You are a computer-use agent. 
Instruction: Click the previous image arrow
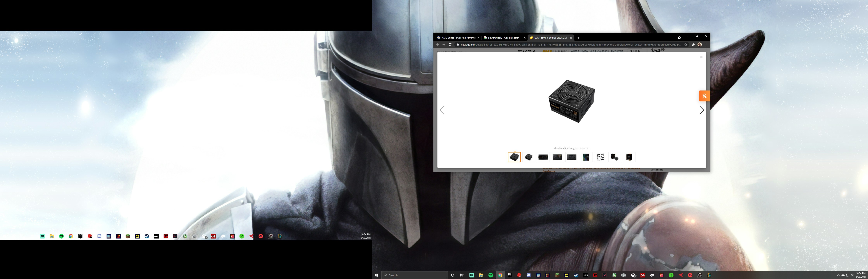coord(442,110)
